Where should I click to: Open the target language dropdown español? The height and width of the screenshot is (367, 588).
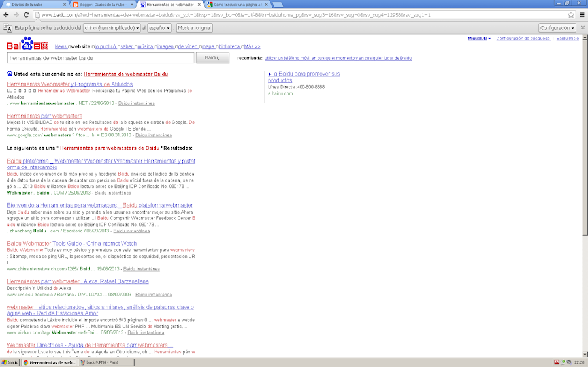coord(159,27)
